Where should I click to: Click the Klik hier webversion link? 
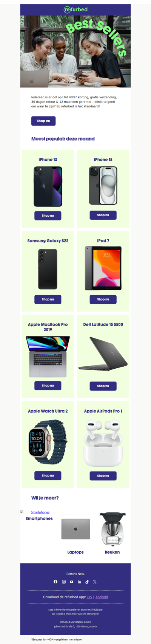(98, 610)
